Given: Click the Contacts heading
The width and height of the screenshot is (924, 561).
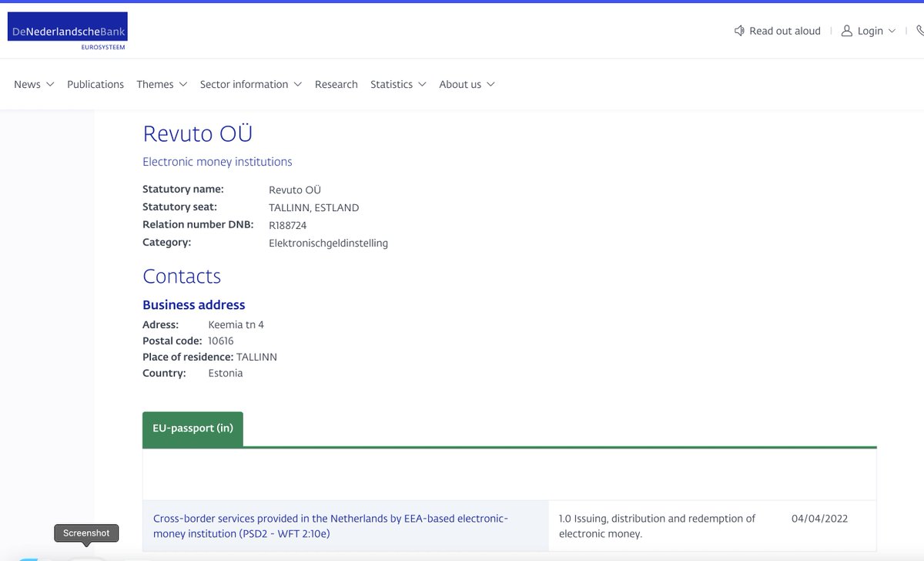Looking at the screenshot, I should coord(182,276).
